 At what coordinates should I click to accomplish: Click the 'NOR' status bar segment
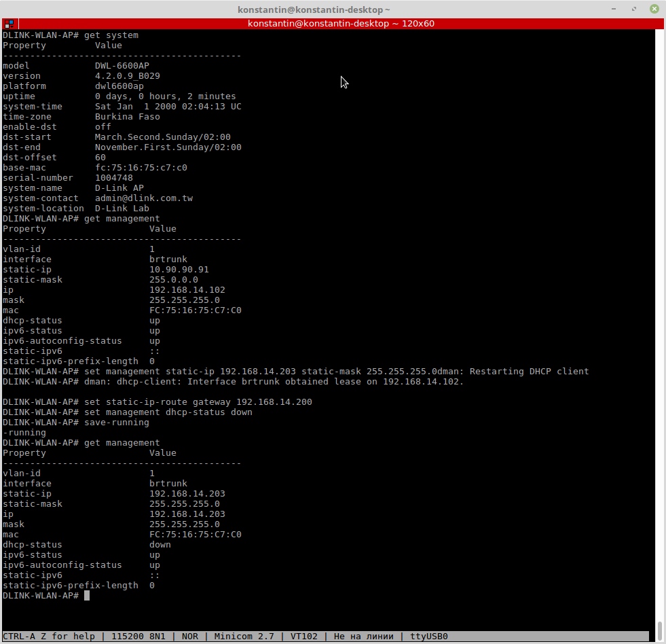click(x=189, y=637)
